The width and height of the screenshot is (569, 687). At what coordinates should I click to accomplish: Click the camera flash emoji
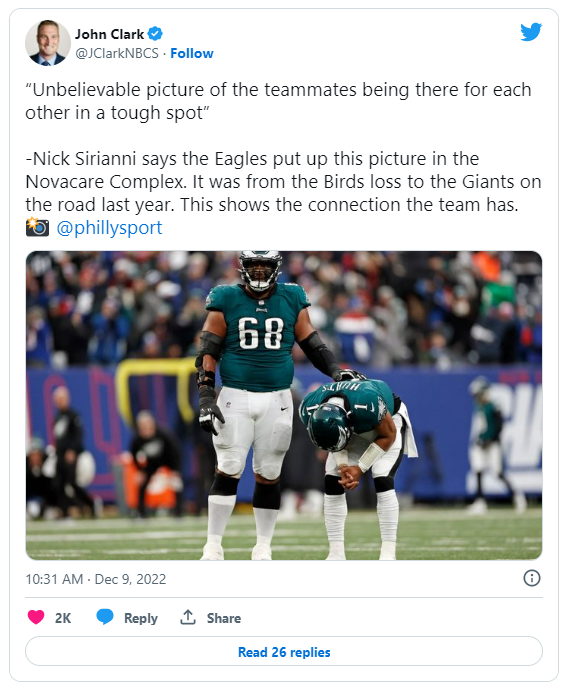point(37,227)
